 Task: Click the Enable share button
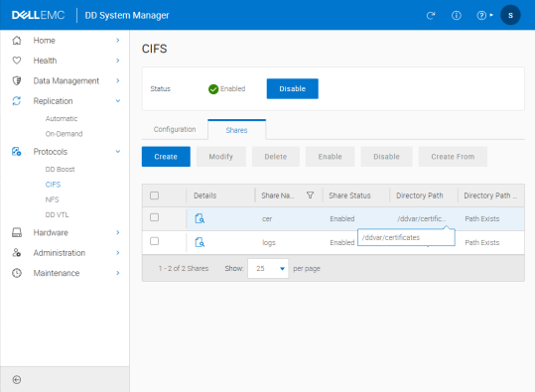tap(330, 157)
